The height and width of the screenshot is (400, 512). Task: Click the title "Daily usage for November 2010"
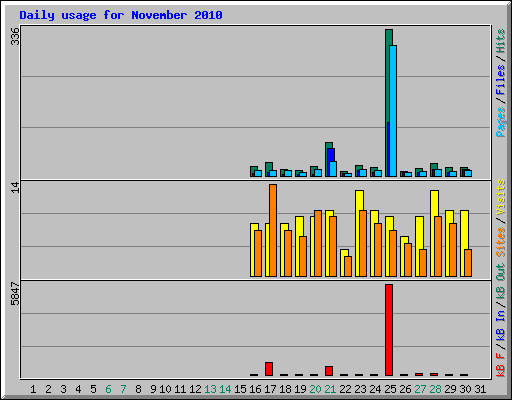(x=121, y=15)
